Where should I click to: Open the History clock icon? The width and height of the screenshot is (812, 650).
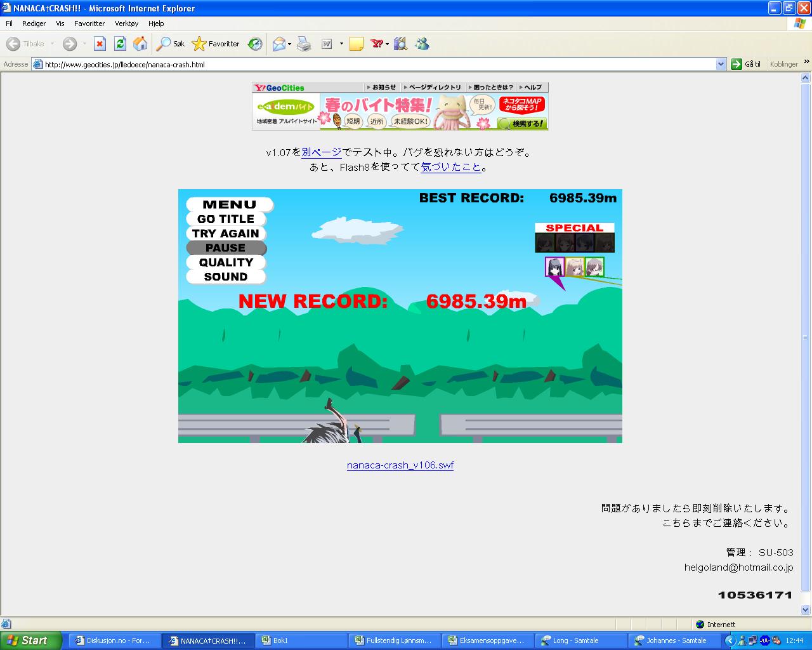[255, 44]
